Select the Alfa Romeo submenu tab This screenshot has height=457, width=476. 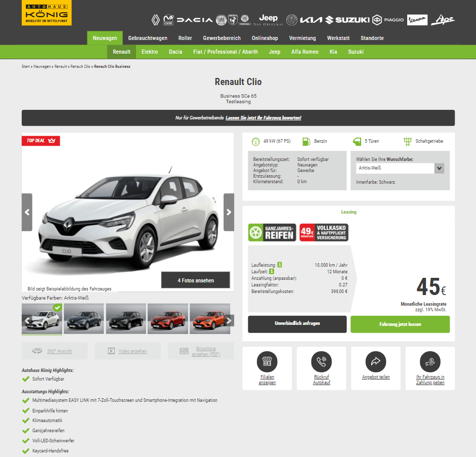pyautogui.click(x=305, y=52)
